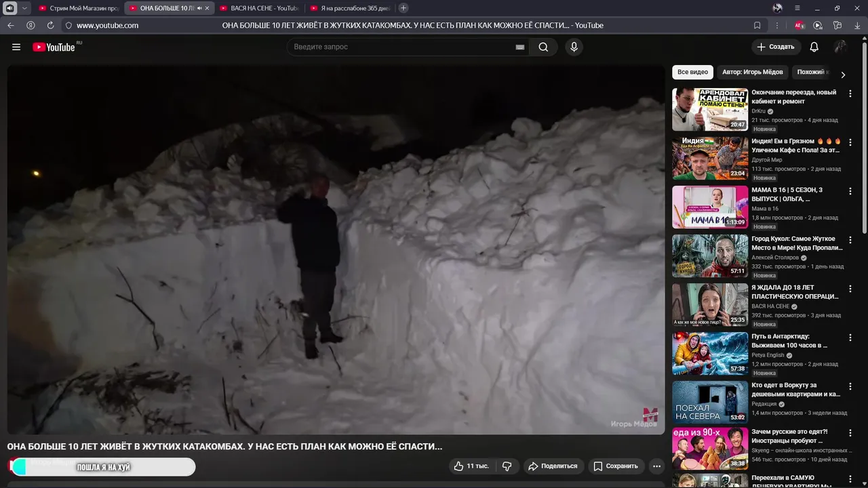Open the browser downloads
Image resolution: width=868 pixels, height=488 pixels.
click(x=856, y=25)
